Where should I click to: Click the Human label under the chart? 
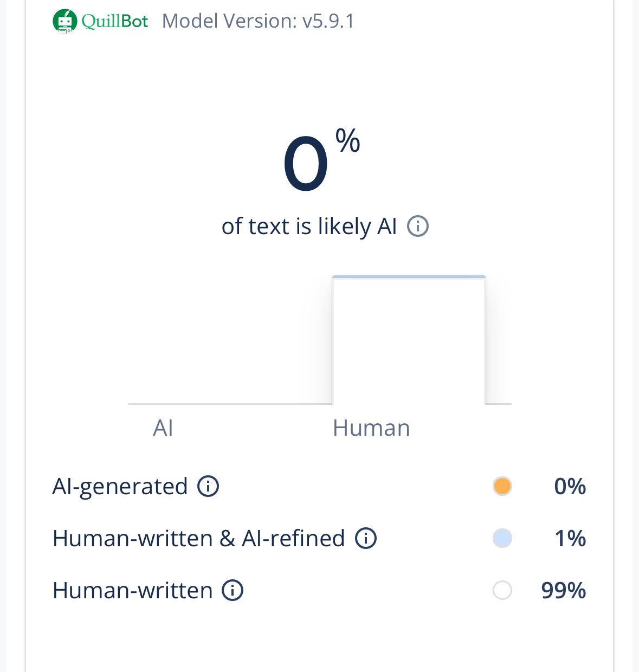click(371, 428)
